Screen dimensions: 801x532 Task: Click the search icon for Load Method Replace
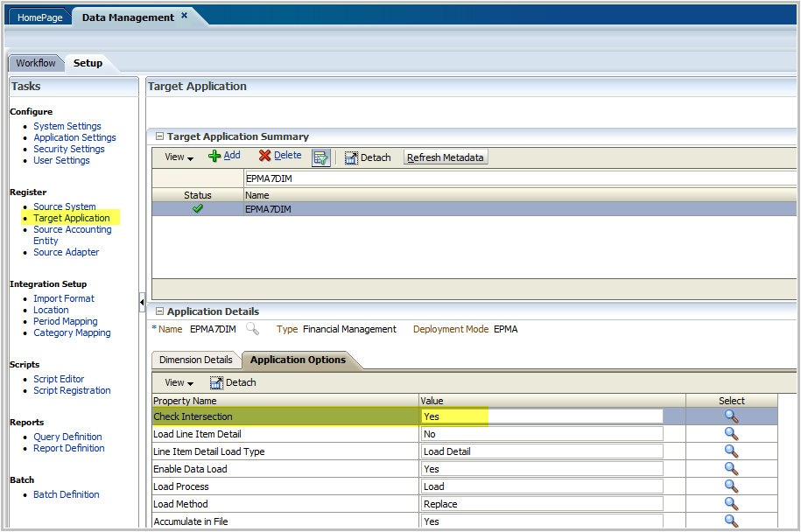click(x=732, y=503)
